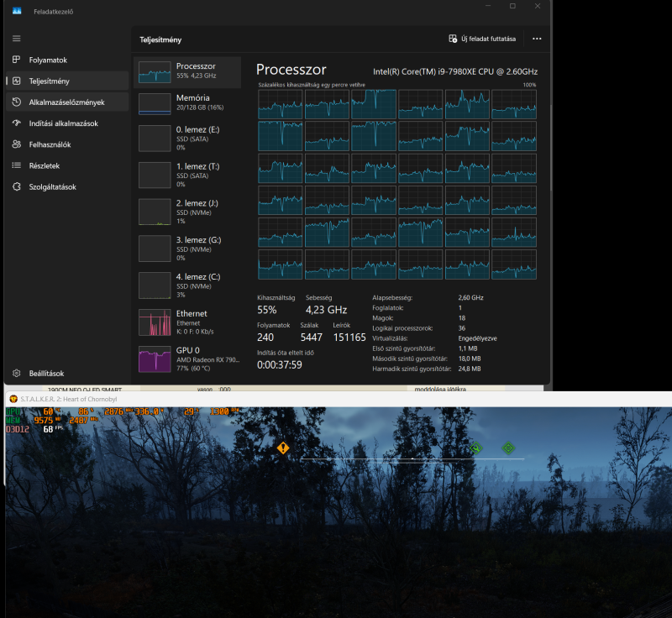Close the Task Manager window

pyautogui.click(x=538, y=6)
